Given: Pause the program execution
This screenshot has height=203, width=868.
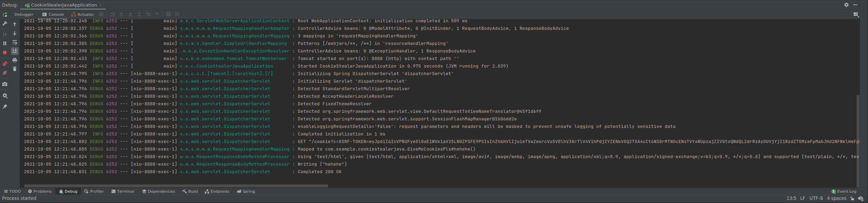Looking at the screenshot, I should (5, 43).
